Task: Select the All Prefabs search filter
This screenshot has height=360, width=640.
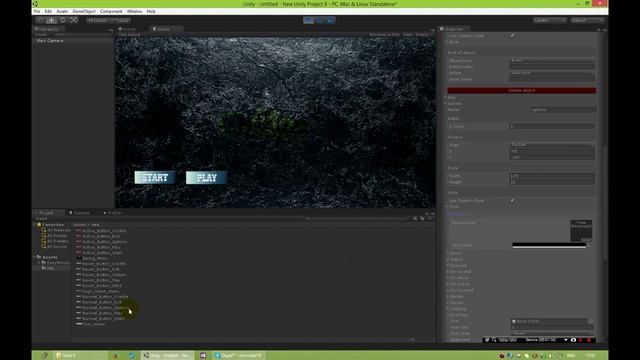Action: [55, 241]
